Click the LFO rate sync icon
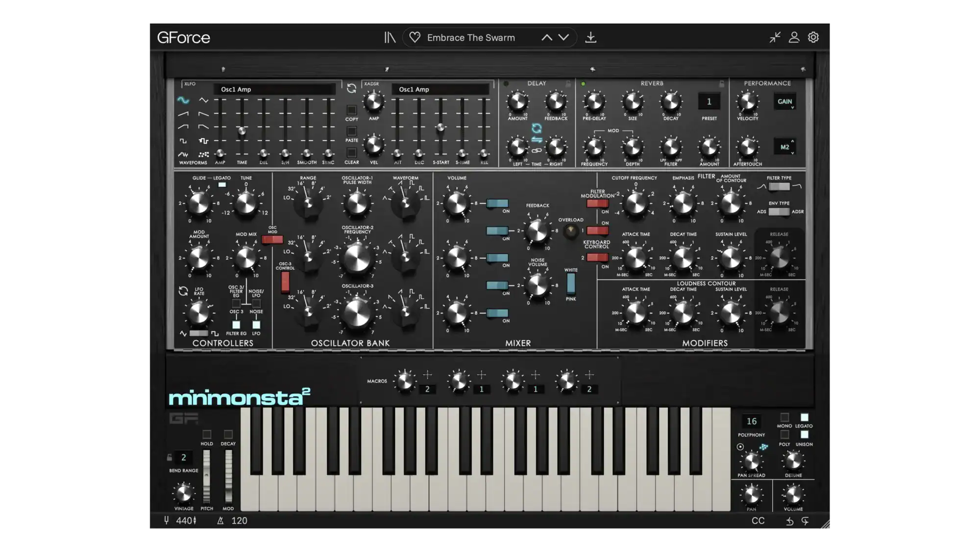The height and width of the screenshot is (552, 980). (x=183, y=291)
